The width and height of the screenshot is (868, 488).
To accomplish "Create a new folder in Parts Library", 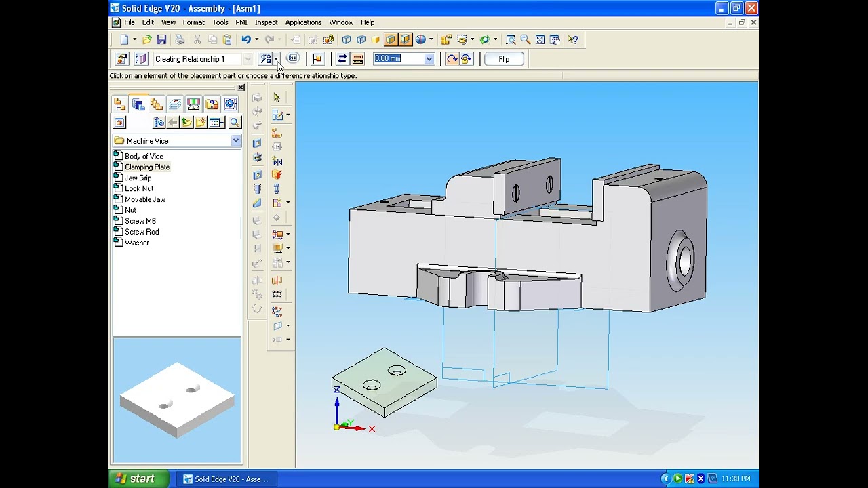I will [x=201, y=123].
